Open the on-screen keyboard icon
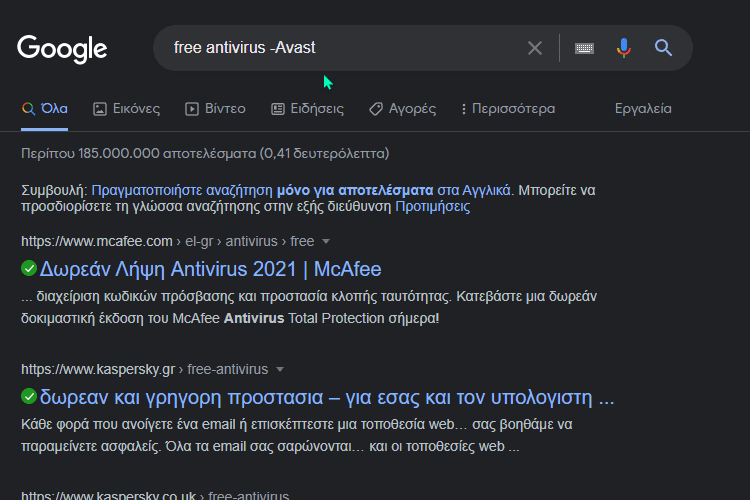The image size is (750, 500). [584, 48]
